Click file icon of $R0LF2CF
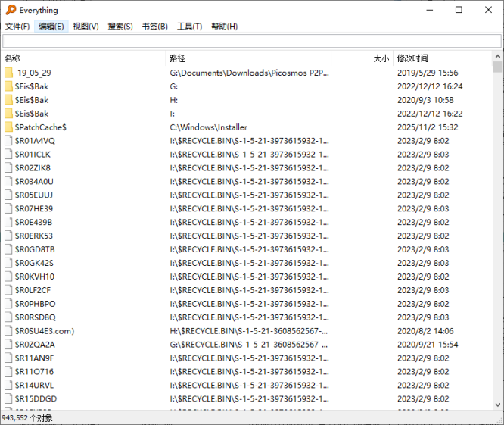 coord(8,290)
